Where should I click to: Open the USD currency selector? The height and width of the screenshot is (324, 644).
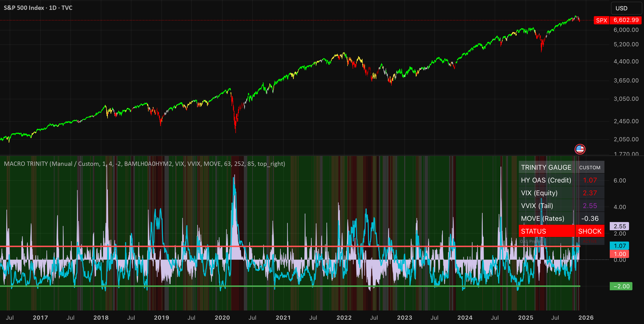click(627, 8)
